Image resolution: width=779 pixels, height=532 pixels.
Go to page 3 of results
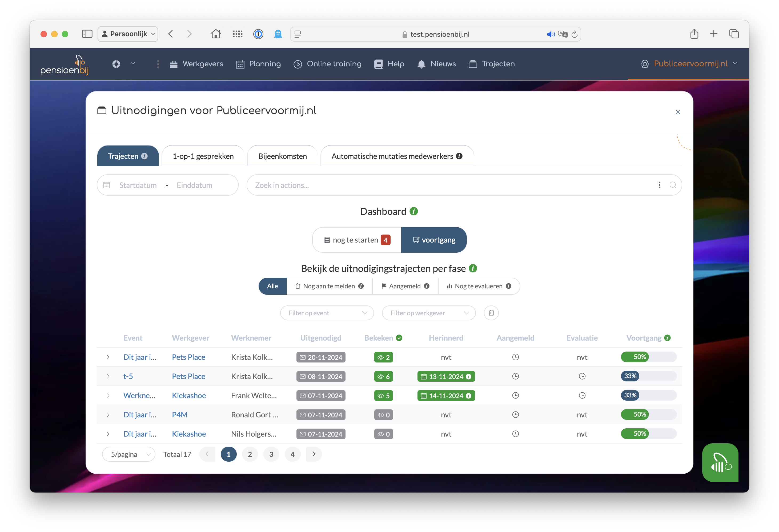pos(271,454)
